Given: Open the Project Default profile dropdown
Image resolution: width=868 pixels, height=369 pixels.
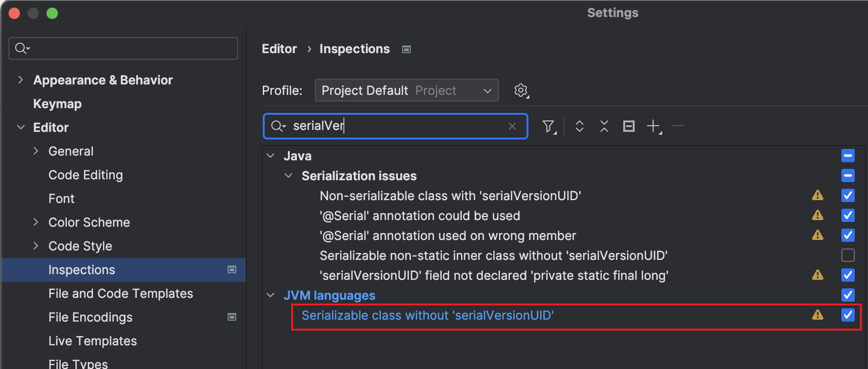Looking at the screenshot, I should click(x=406, y=90).
